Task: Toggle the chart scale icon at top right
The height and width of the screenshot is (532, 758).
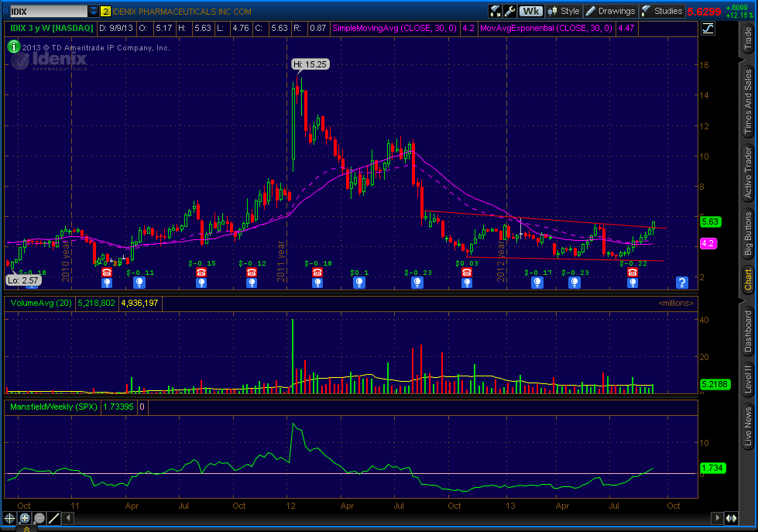Action: point(708,29)
